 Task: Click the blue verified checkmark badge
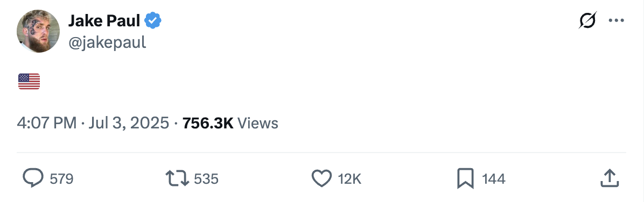153,20
